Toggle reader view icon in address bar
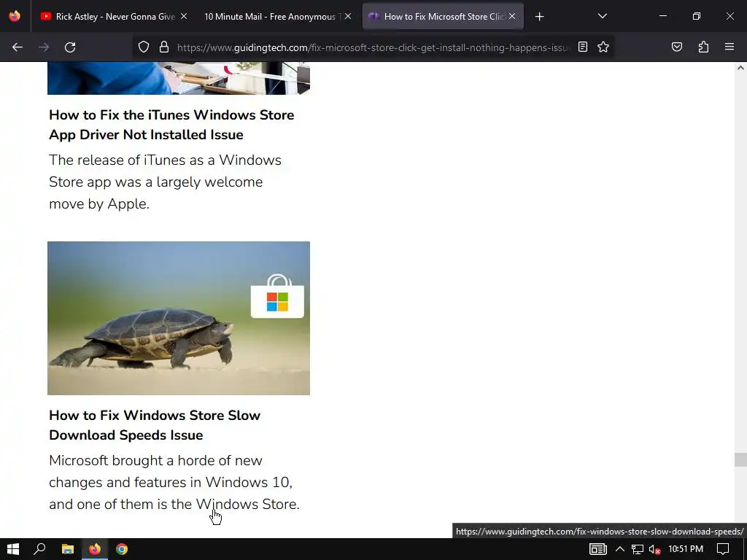Screen dimensions: 747x560 (583, 47)
